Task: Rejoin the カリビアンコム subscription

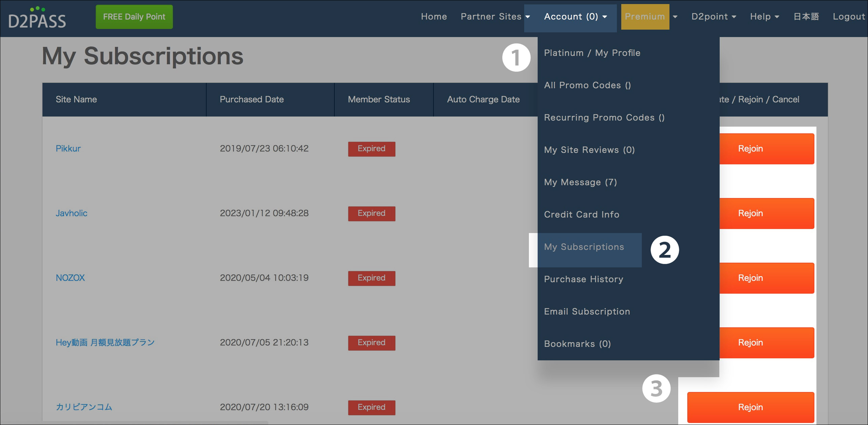Action: point(751,407)
